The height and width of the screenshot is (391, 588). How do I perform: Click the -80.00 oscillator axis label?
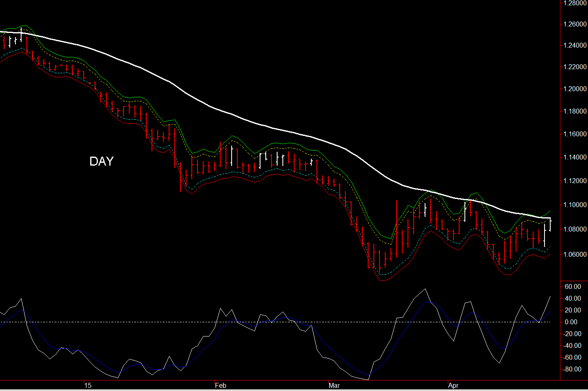tap(572, 369)
